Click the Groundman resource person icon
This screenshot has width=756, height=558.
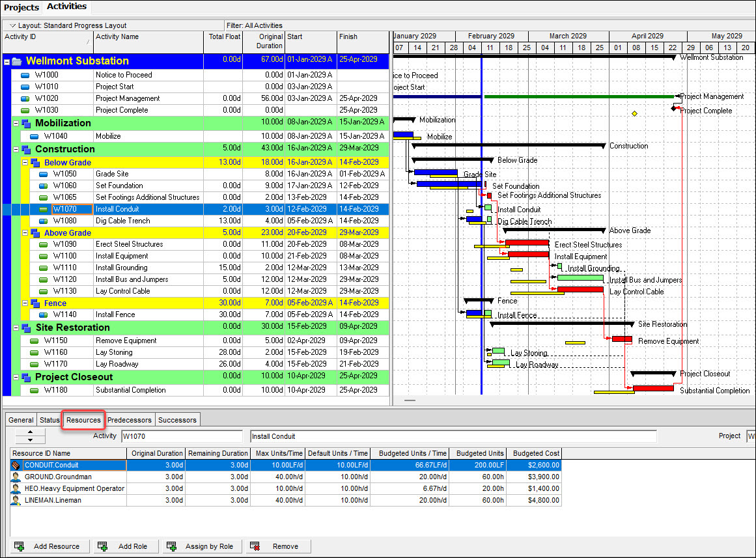point(16,477)
